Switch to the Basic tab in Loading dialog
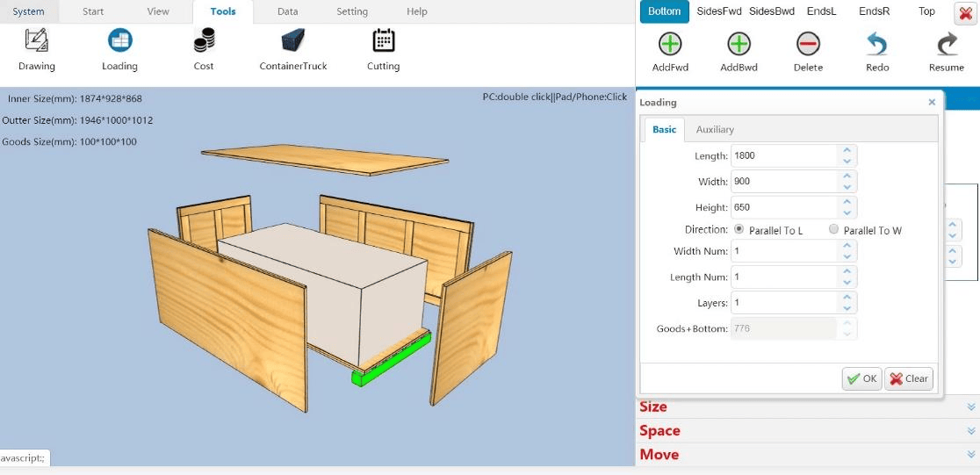The image size is (980, 475). [x=665, y=129]
